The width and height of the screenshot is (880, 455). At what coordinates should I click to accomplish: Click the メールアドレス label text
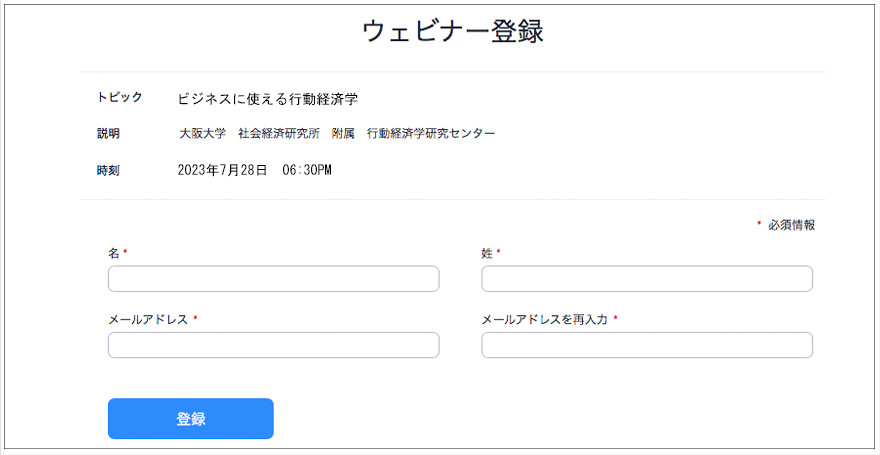click(148, 320)
